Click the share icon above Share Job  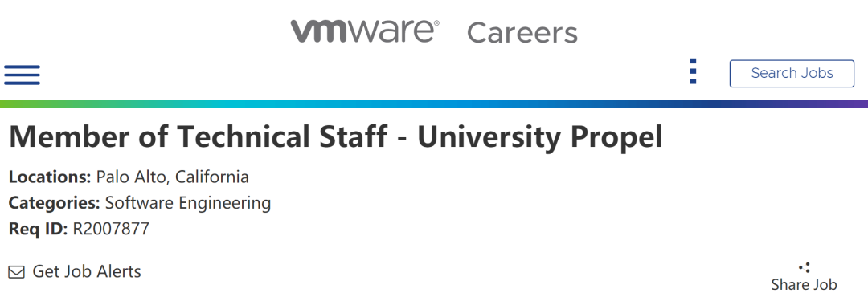[x=805, y=268]
